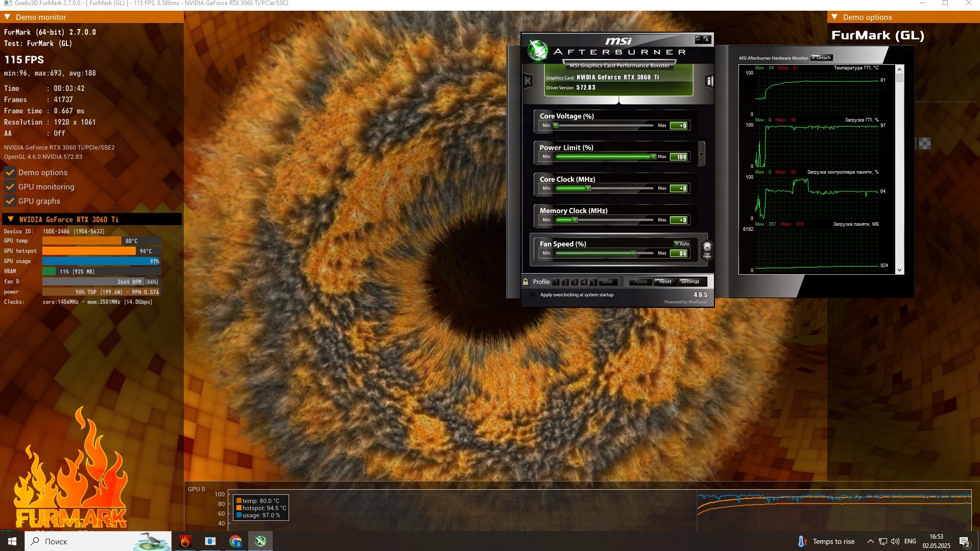
Task: Toggle Apply overclocking at system startup
Action: (533, 295)
